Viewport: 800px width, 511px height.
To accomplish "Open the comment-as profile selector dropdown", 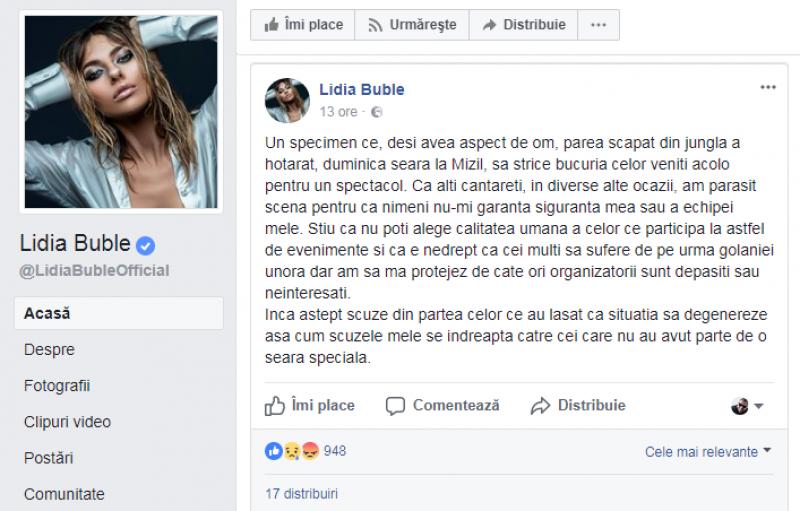I will pyautogui.click(x=747, y=406).
